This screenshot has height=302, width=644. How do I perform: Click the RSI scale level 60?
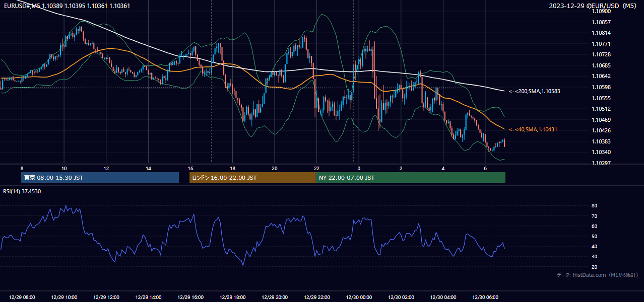click(x=595, y=226)
